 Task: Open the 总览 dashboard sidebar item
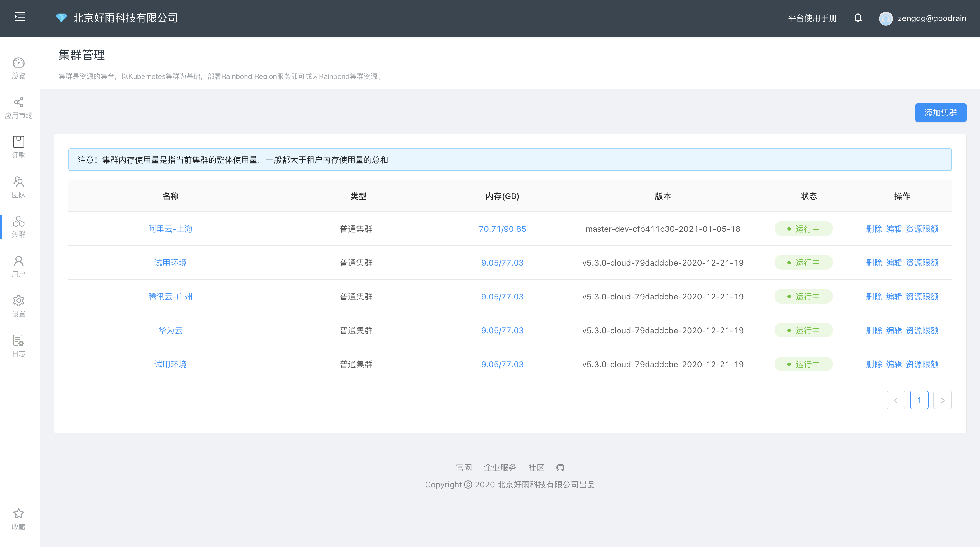[19, 68]
